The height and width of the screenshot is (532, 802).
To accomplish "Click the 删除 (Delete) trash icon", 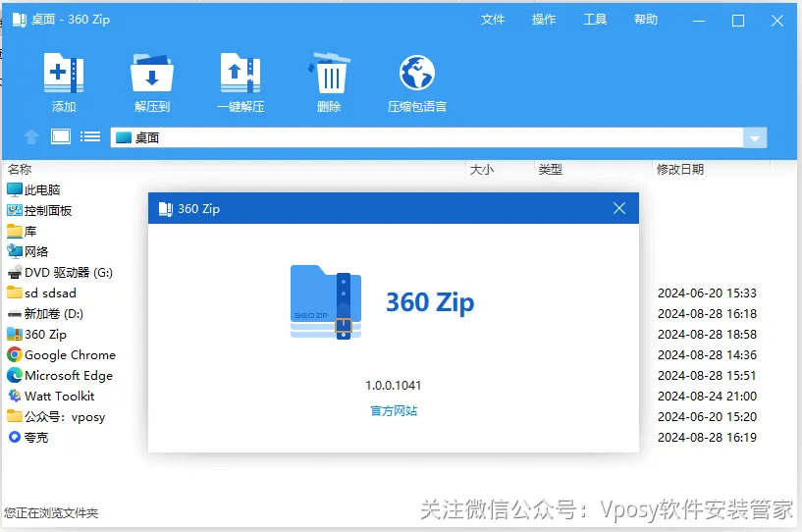I will pos(329,72).
